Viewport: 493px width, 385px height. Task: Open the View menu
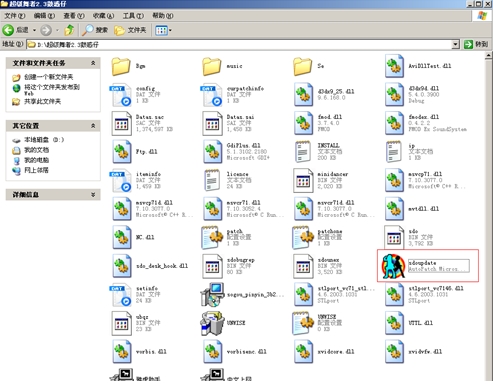coord(74,16)
